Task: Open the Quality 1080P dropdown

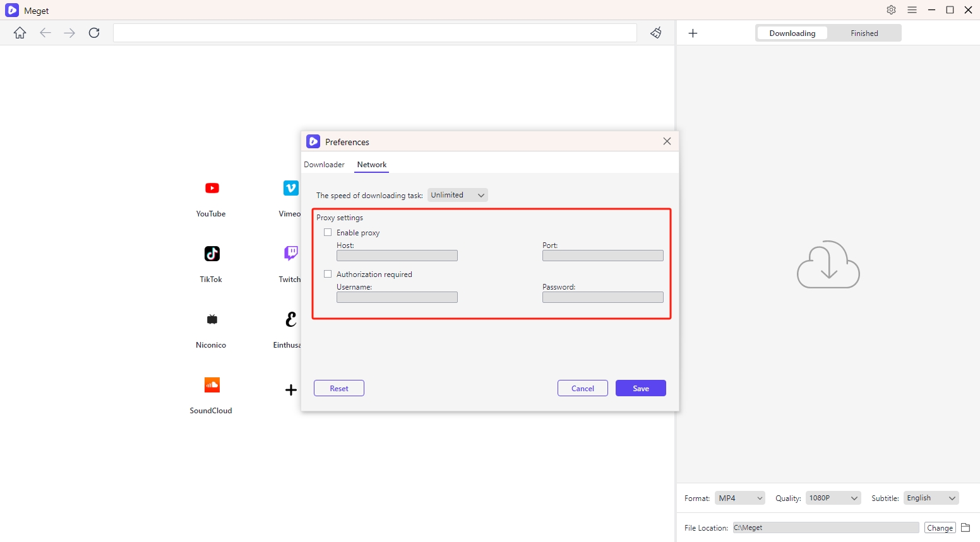Action: tap(834, 498)
